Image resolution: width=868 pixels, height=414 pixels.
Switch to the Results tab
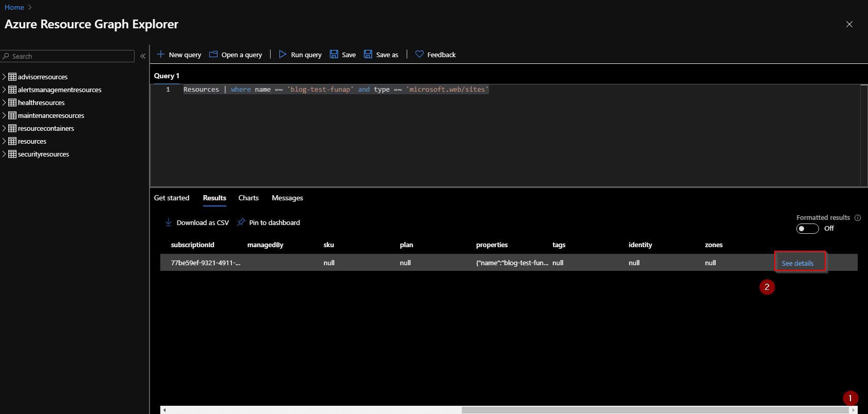tap(214, 198)
